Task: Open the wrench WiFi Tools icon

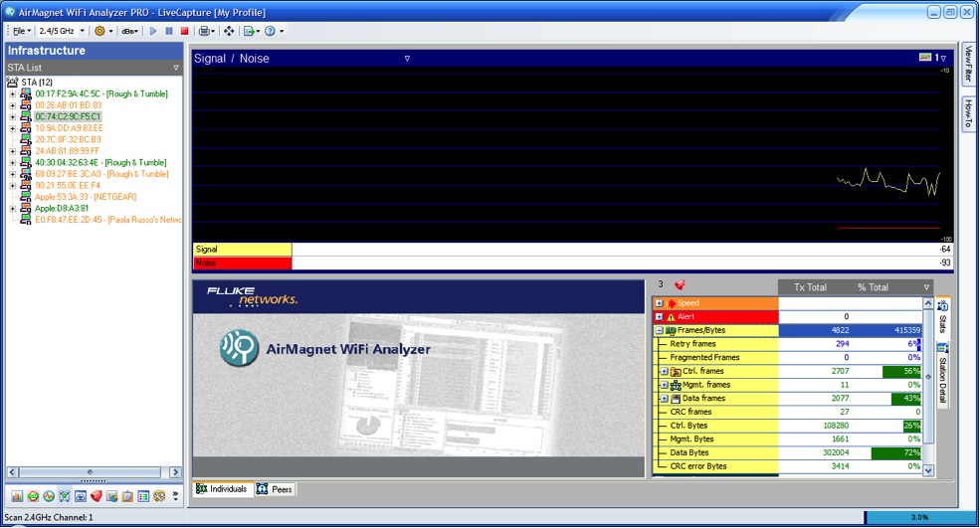Action: (159, 496)
